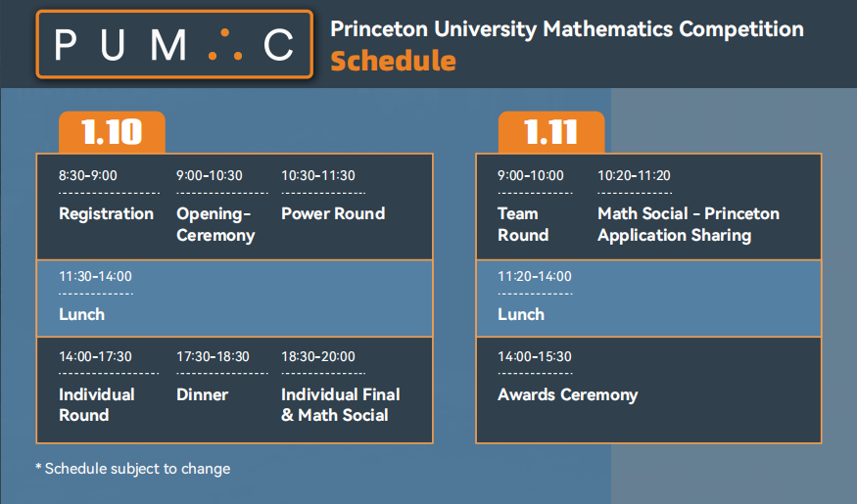
Task: Click the Princeton University Mathematics Competition title
Action: pos(567,28)
